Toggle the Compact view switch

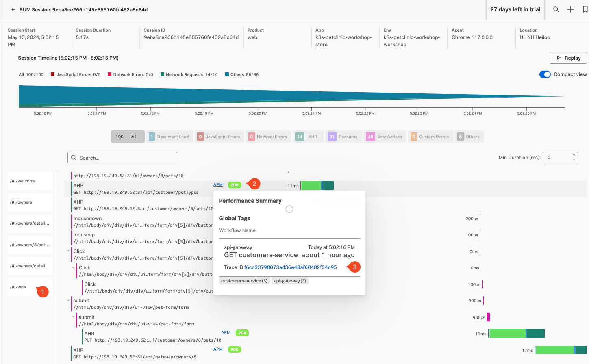pos(545,74)
